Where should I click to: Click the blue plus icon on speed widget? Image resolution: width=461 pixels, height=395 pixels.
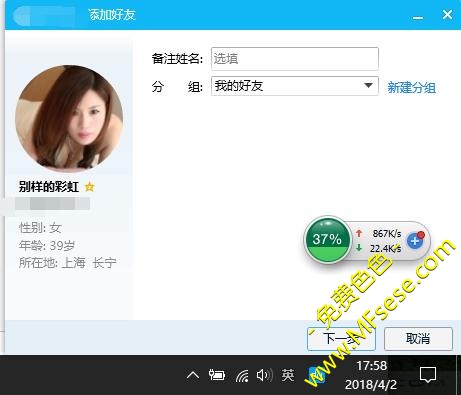(415, 240)
